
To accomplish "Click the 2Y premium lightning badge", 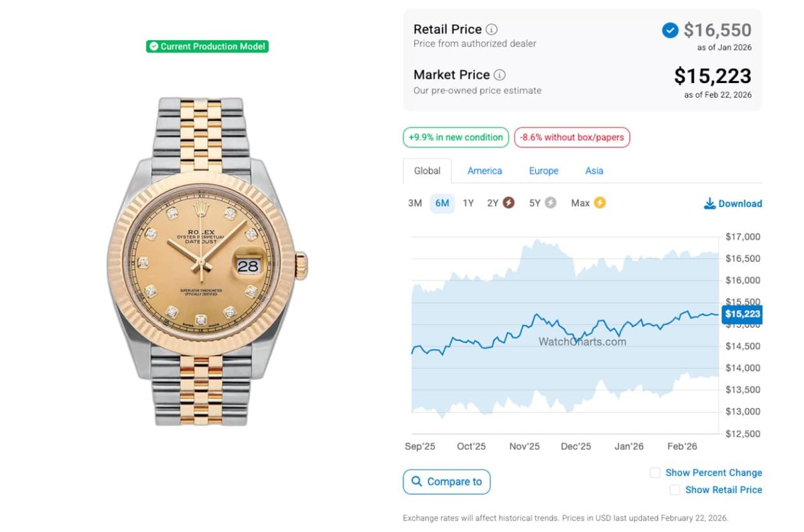I will [x=509, y=203].
